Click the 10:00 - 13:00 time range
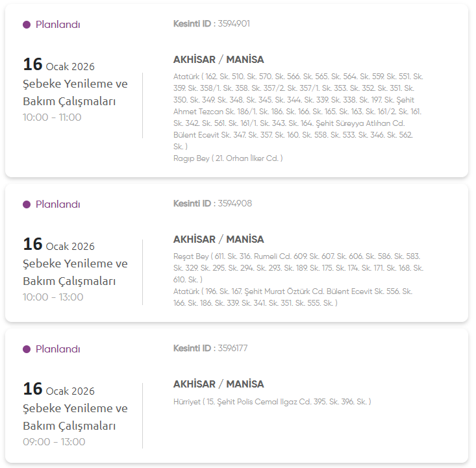Screen dimensions: 476x468 pyautogui.click(x=53, y=297)
